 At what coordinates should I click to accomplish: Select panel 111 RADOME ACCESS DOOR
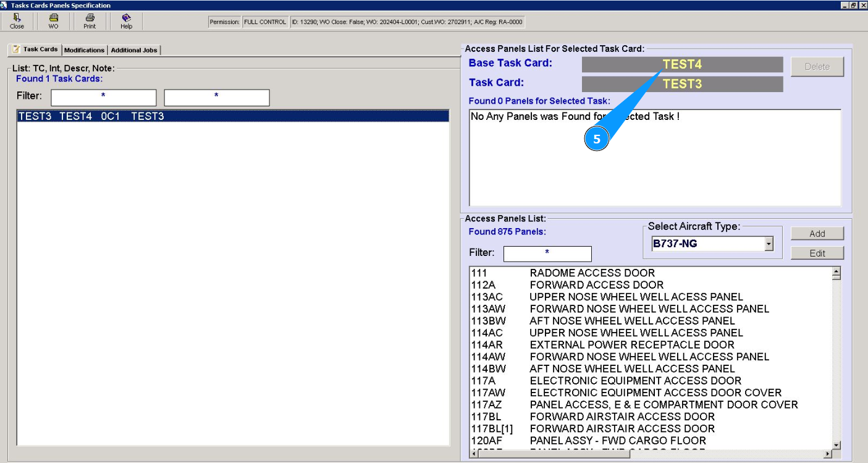pos(651,273)
